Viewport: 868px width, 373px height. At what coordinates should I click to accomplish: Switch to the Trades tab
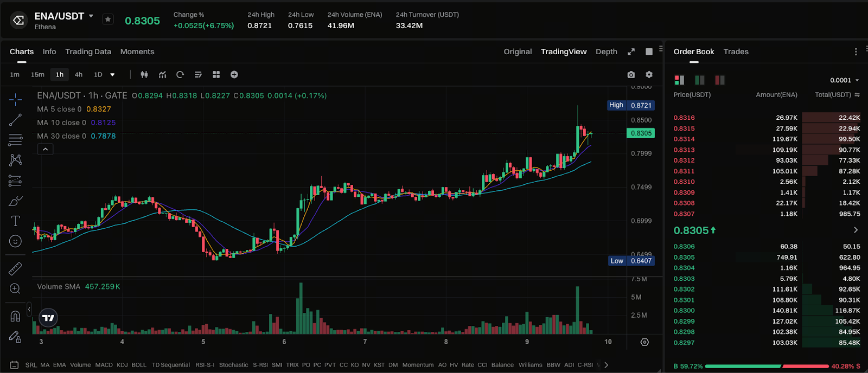pos(736,52)
